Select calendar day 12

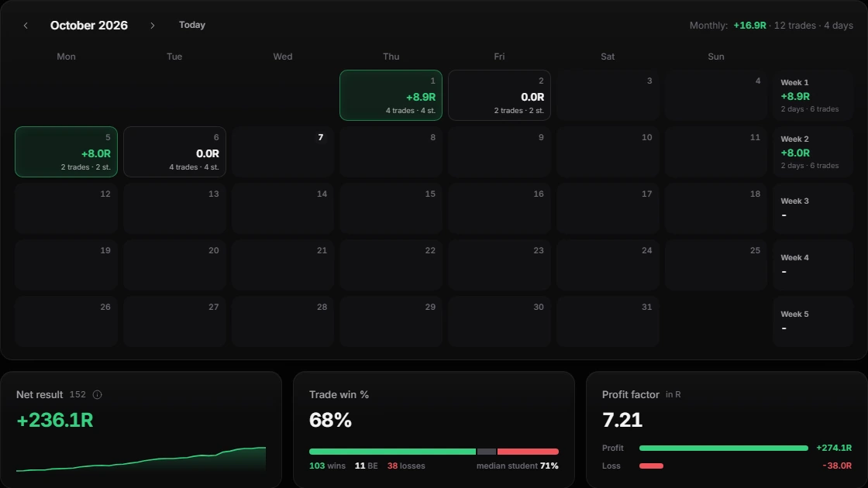(67, 208)
